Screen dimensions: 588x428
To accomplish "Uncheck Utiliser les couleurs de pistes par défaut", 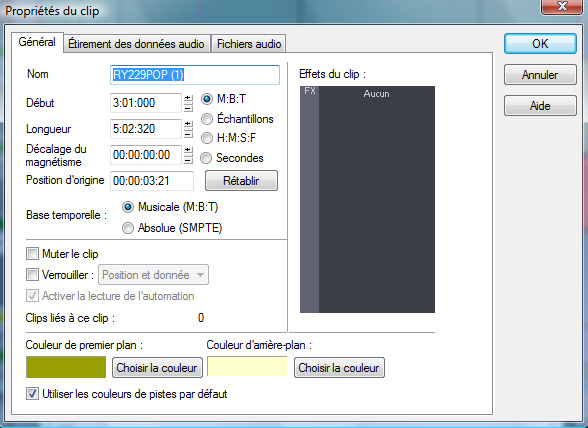I will pos(32,394).
